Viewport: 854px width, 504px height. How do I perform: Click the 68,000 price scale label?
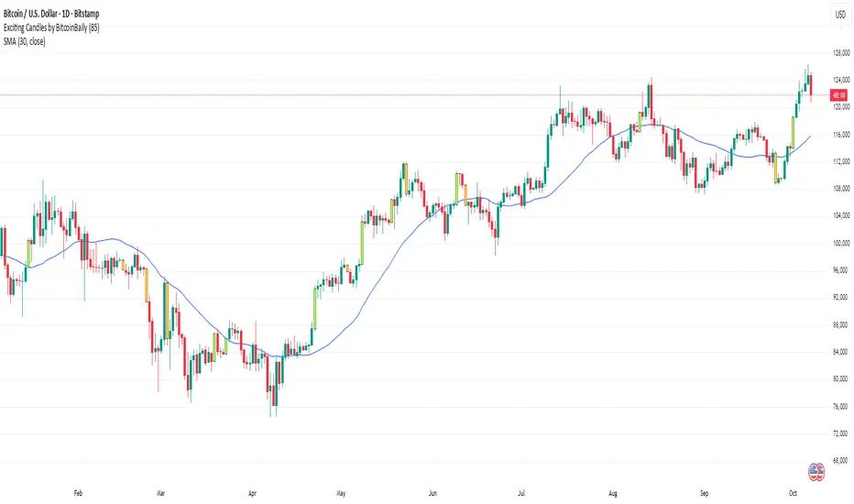click(x=840, y=461)
